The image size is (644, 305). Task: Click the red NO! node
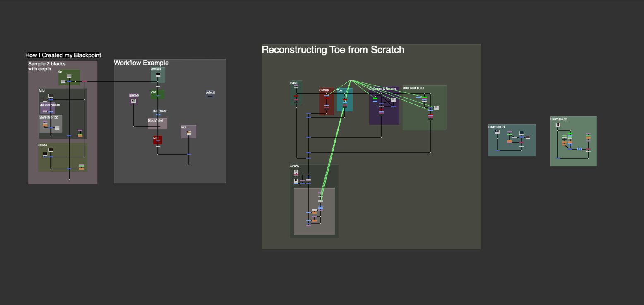pyautogui.click(x=158, y=139)
